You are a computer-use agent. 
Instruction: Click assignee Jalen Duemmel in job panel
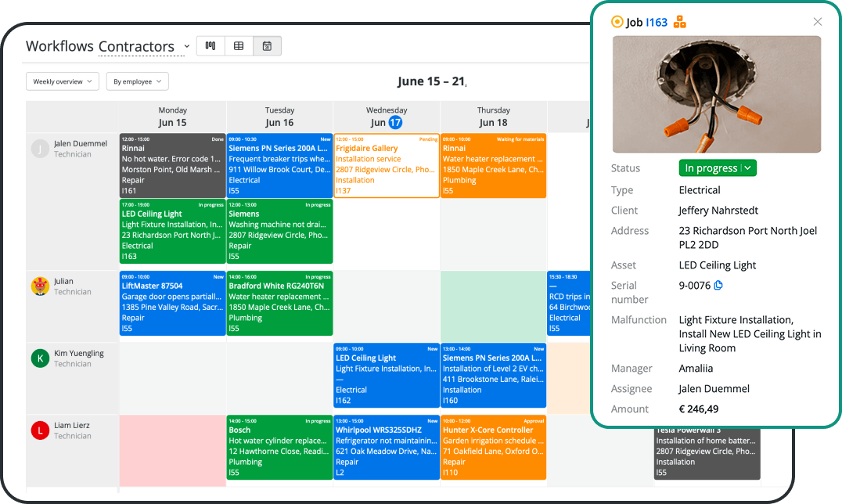click(714, 388)
